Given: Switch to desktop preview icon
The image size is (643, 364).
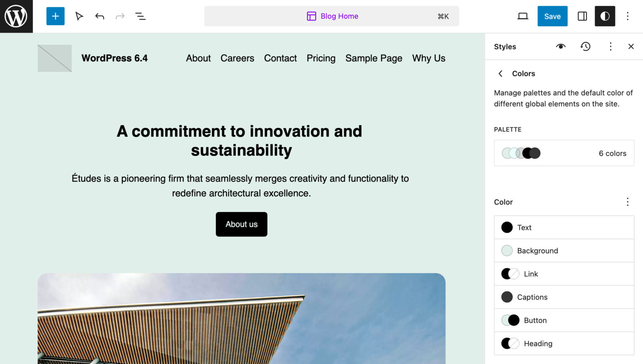Looking at the screenshot, I should pyautogui.click(x=522, y=16).
